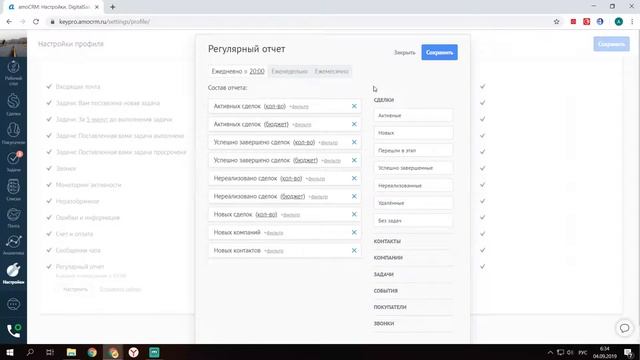Expand the ПОКУПАТЕЛИ section
The height and width of the screenshot is (360, 640).
390,307
